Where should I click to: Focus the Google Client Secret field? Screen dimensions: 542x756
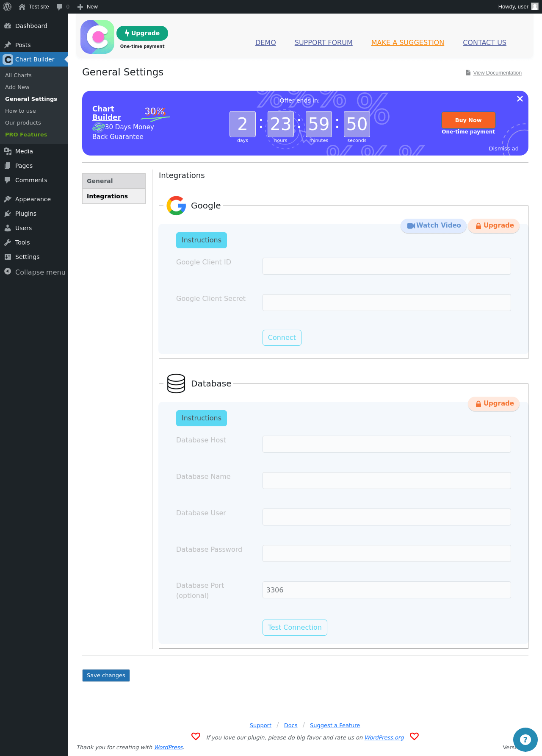387,303
